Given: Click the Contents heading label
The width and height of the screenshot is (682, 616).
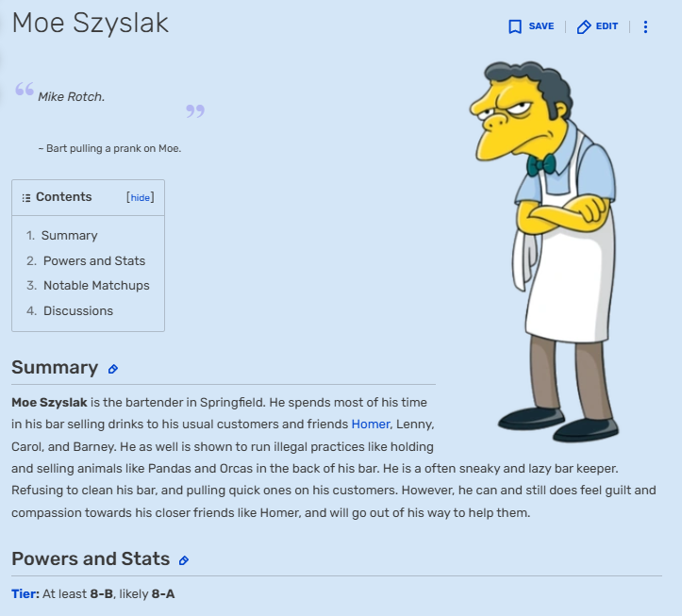Looking at the screenshot, I should (64, 197).
